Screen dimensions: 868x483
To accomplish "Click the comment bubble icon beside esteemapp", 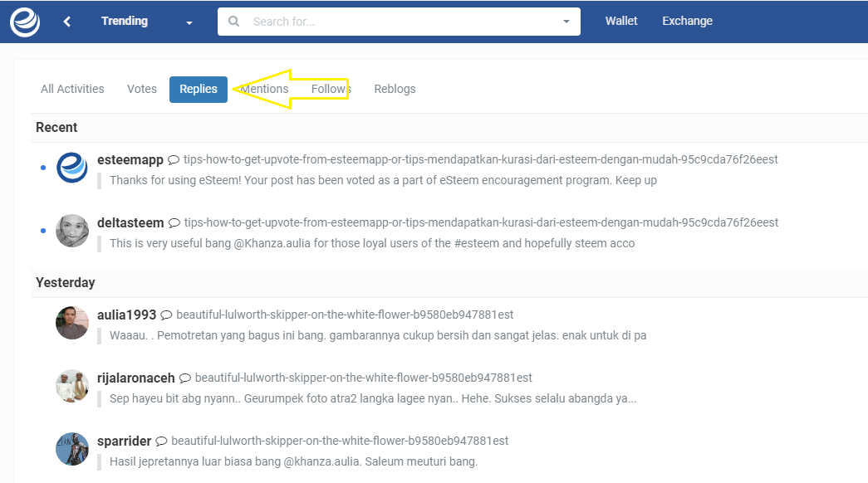I will tap(174, 160).
